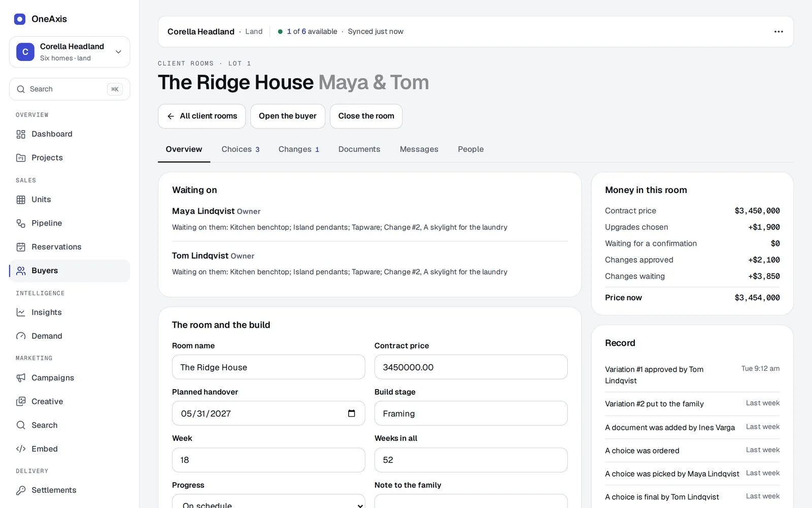Open the Insights chart icon
This screenshot has width=812, height=508.
tap(21, 312)
